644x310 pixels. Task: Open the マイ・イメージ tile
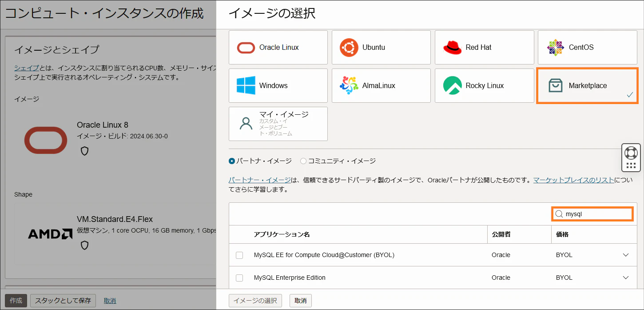(278, 124)
